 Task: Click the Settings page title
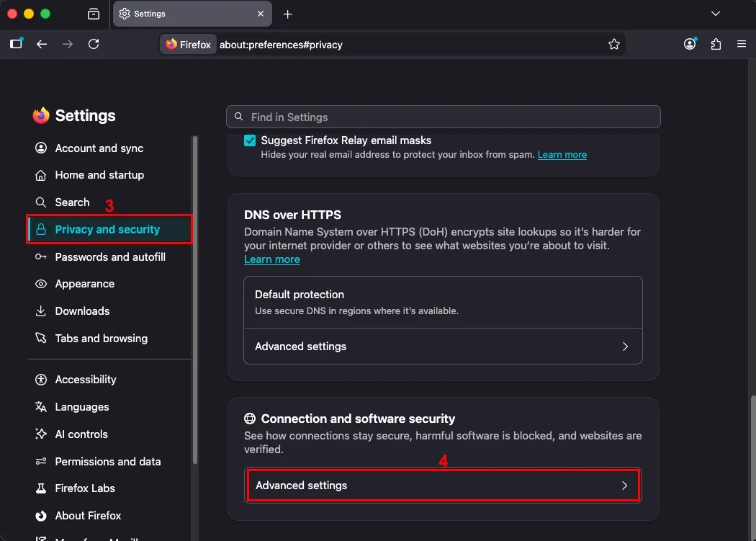coord(85,115)
